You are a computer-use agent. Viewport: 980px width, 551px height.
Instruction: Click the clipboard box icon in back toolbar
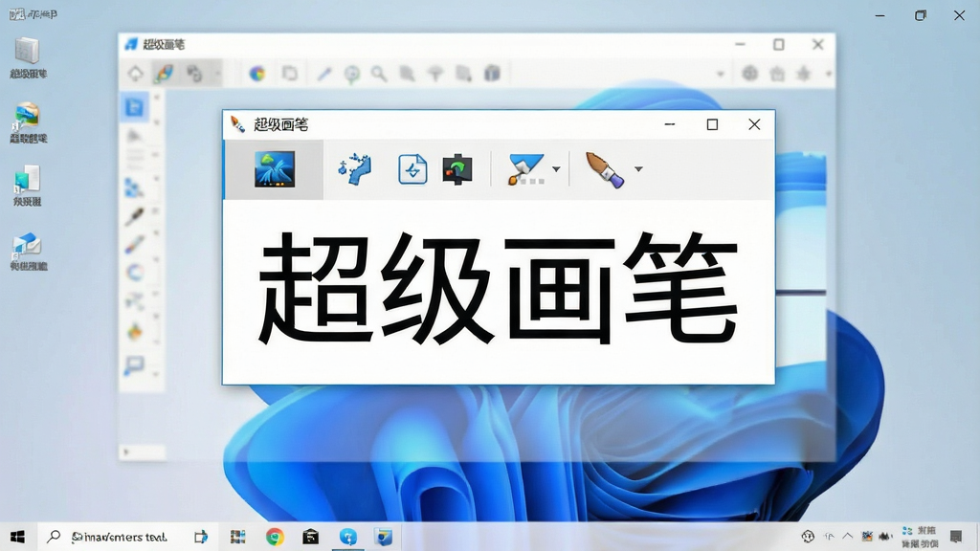tap(493, 74)
